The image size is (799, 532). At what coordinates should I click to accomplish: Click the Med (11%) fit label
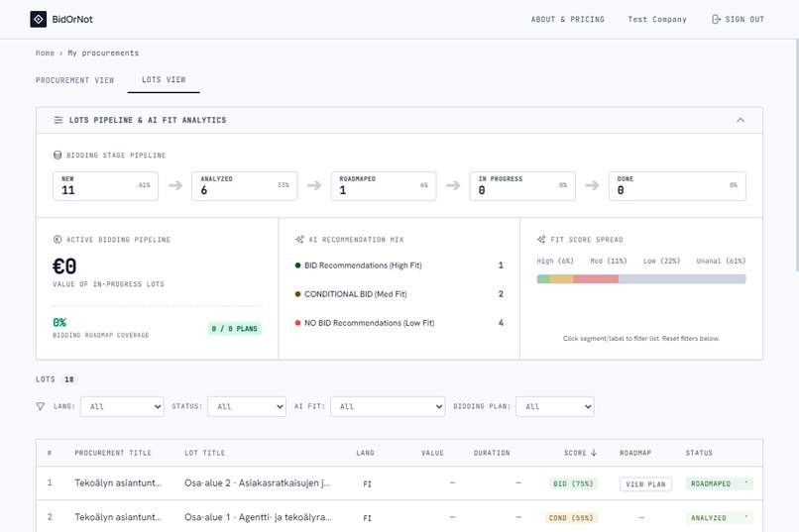tap(609, 262)
